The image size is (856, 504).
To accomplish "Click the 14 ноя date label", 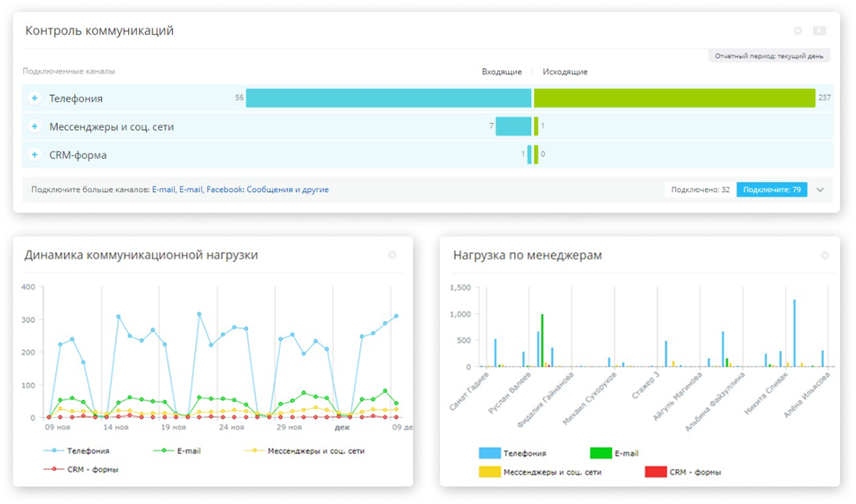I will click(x=116, y=427).
